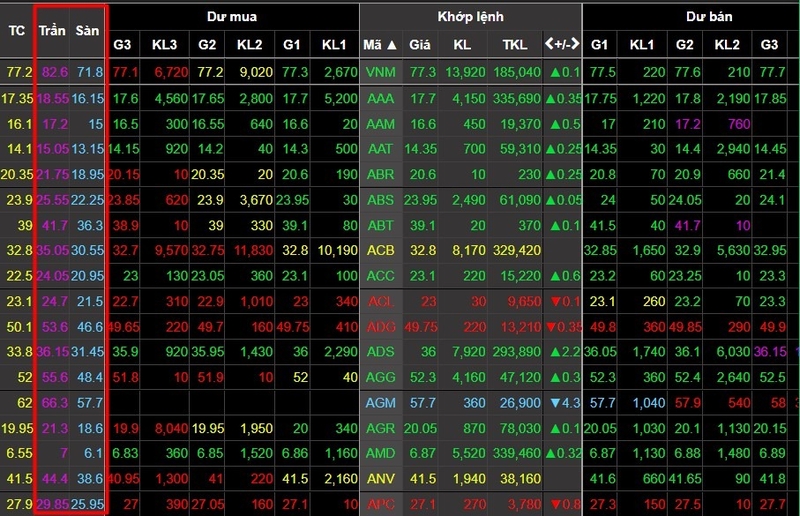Click ANV reference price 41.5 in TC
Viewport: 800px width, 516px height.
click(19, 479)
